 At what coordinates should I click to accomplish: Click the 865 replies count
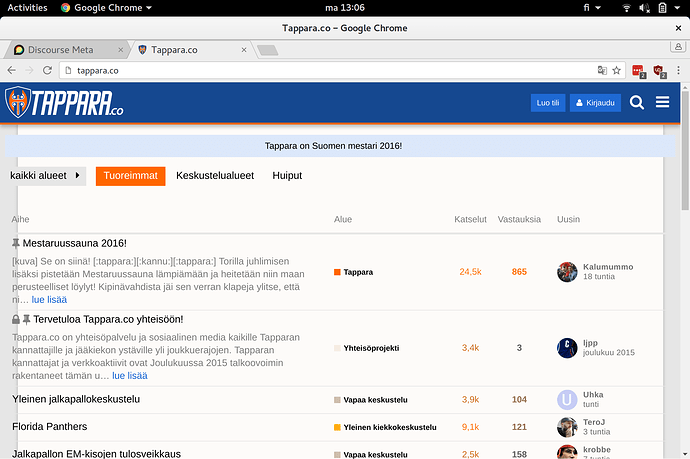(519, 272)
